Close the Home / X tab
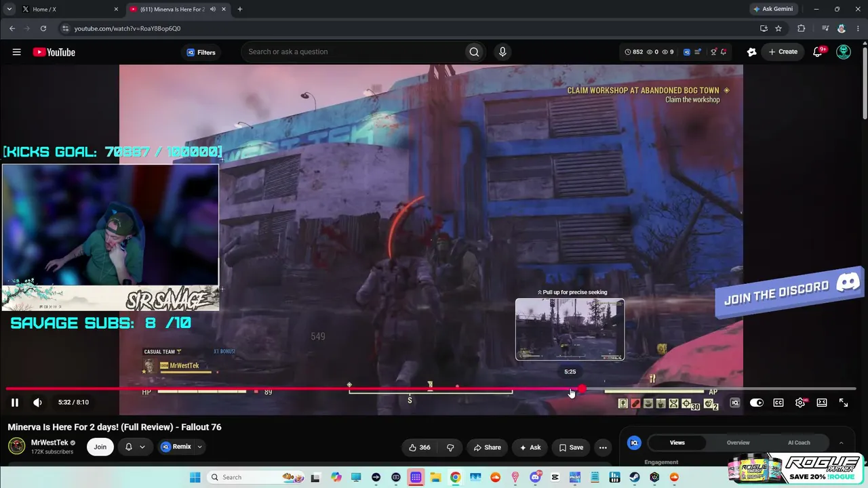The width and height of the screenshot is (868, 488). pyautogui.click(x=116, y=9)
